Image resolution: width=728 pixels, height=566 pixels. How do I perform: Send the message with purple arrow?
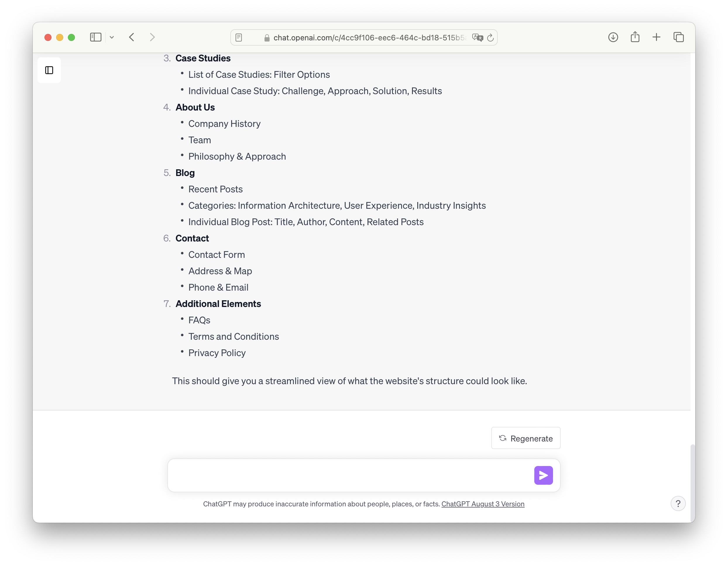click(543, 475)
